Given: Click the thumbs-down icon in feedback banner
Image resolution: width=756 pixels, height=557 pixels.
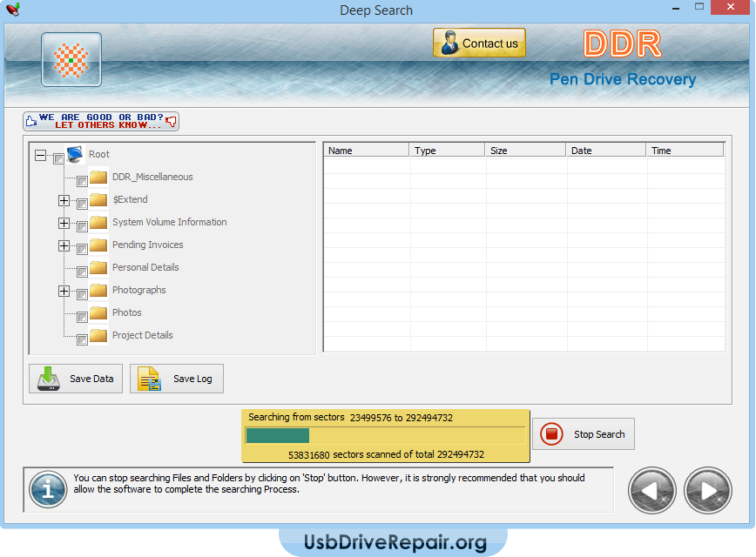Looking at the screenshot, I should pos(172,122).
